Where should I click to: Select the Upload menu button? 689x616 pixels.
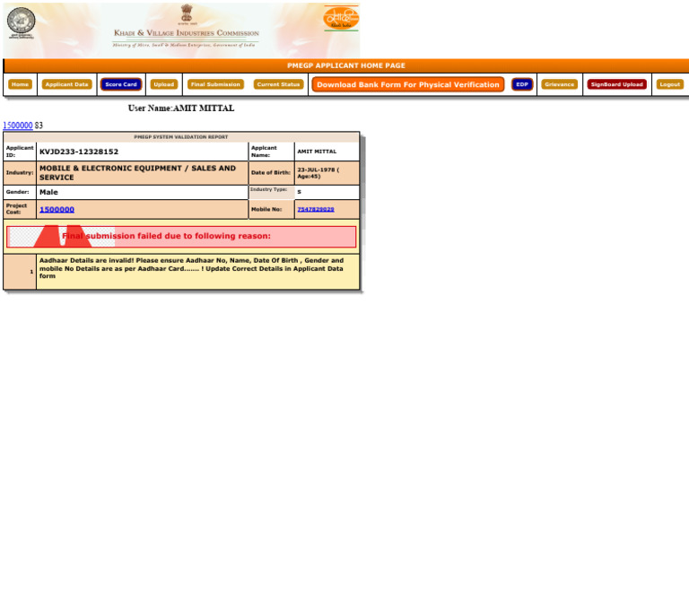tap(164, 84)
